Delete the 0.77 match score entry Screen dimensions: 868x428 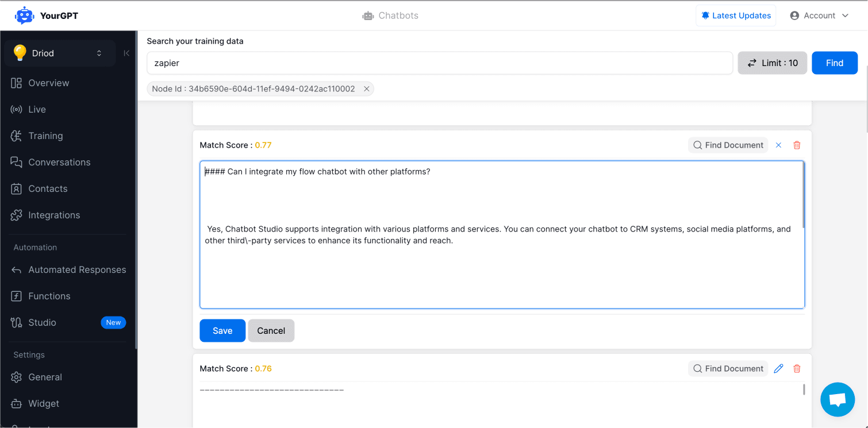[x=797, y=145]
